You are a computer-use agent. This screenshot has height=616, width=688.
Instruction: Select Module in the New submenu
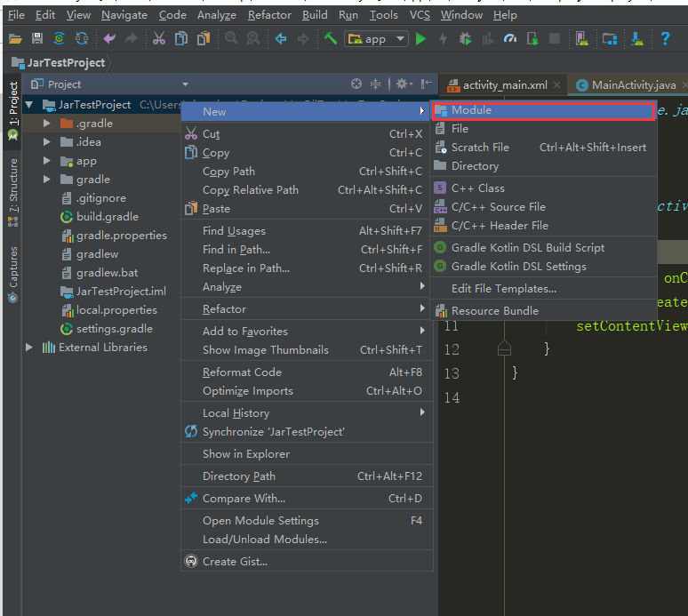(544, 110)
